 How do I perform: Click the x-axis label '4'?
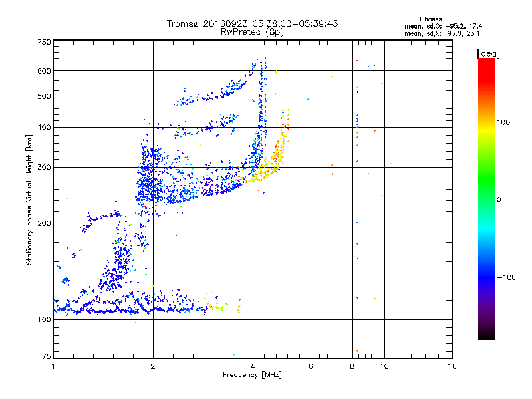(253, 366)
